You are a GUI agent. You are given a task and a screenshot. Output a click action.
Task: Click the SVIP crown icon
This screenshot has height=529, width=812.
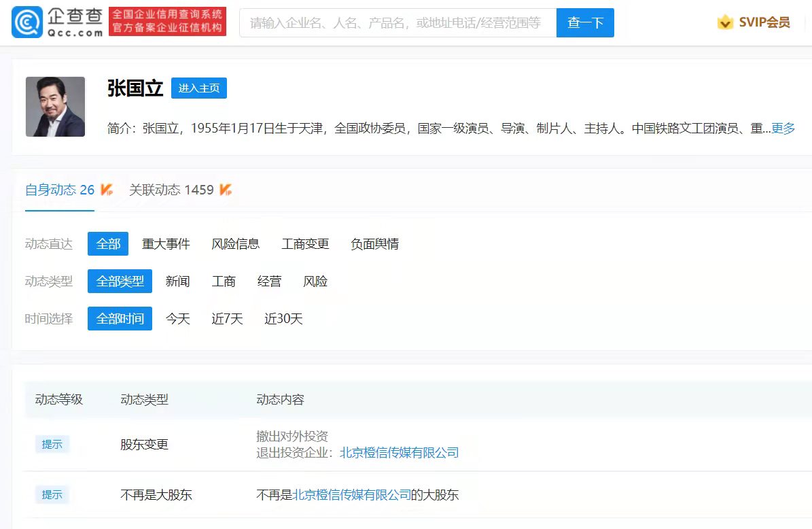[725, 22]
